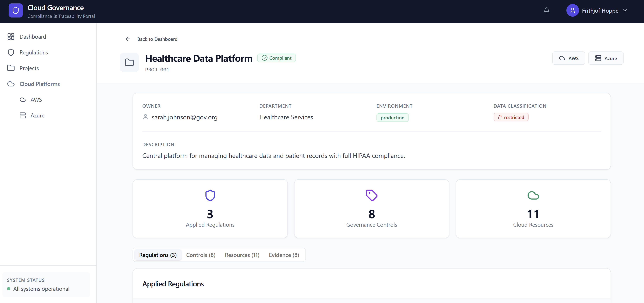Click the lock icon in restricted badge
644x303 pixels.
[500, 117]
